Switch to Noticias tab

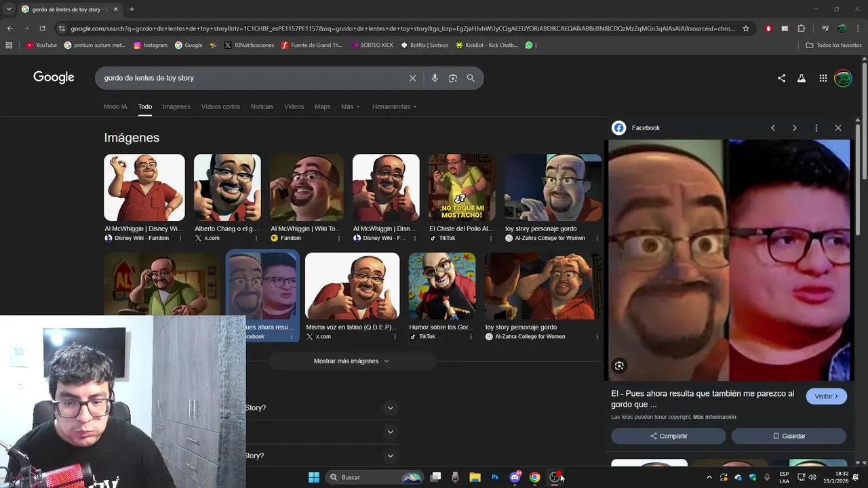(x=262, y=107)
